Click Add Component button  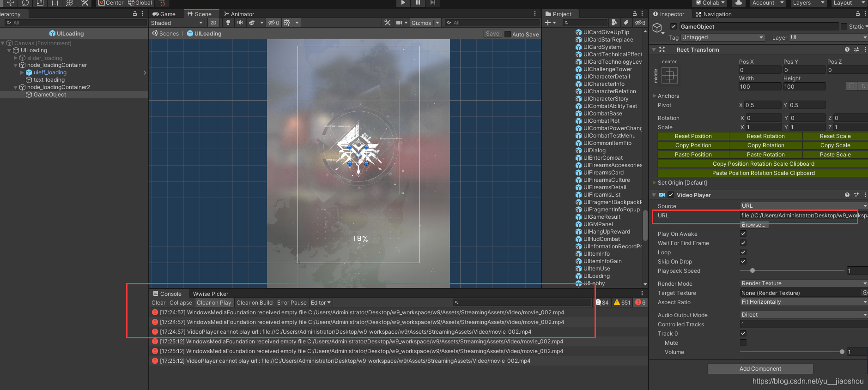click(760, 369)
